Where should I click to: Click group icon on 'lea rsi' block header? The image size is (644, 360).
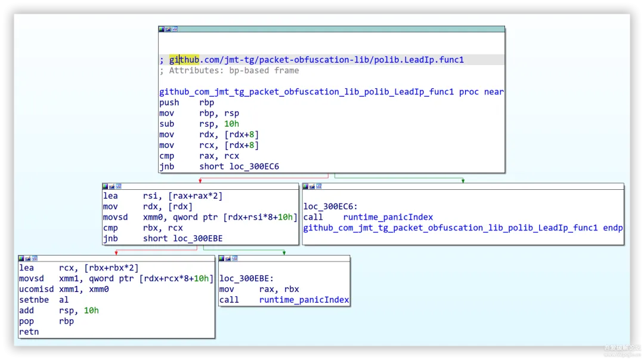119,186
